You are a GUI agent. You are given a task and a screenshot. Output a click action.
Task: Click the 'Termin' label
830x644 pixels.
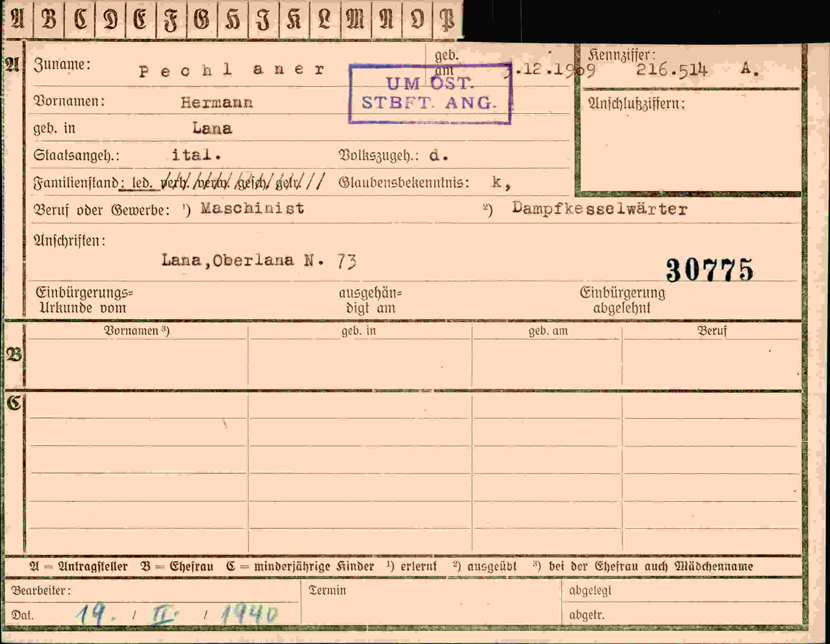[x=328, y=590]
